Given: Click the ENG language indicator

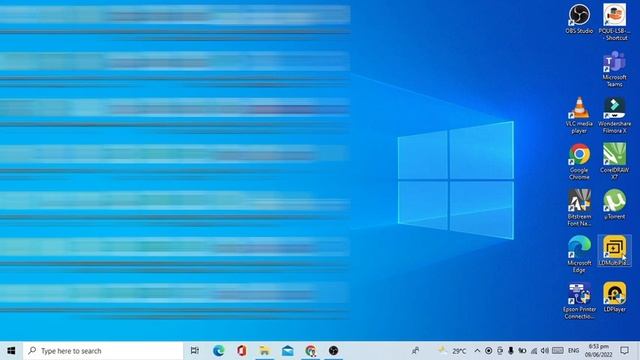Looking at the screenshot, I should coord(573,351).
